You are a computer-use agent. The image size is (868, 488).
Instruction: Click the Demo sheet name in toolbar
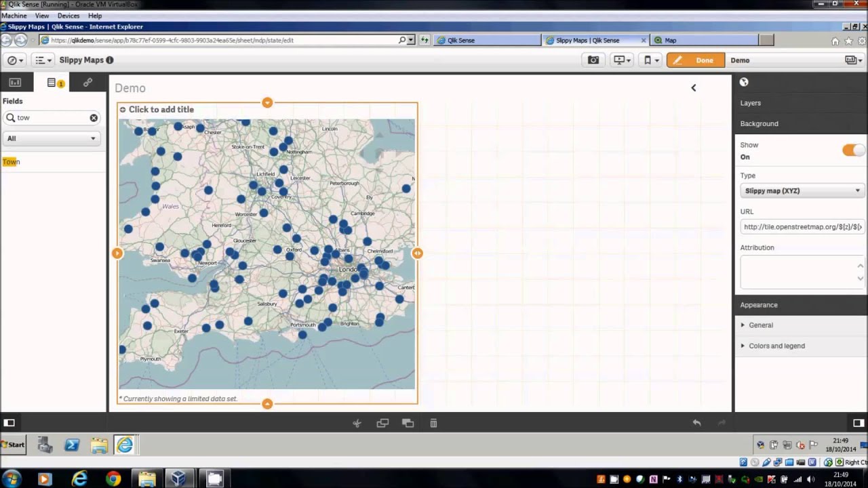pyautogui.click(x=740, y=60)
